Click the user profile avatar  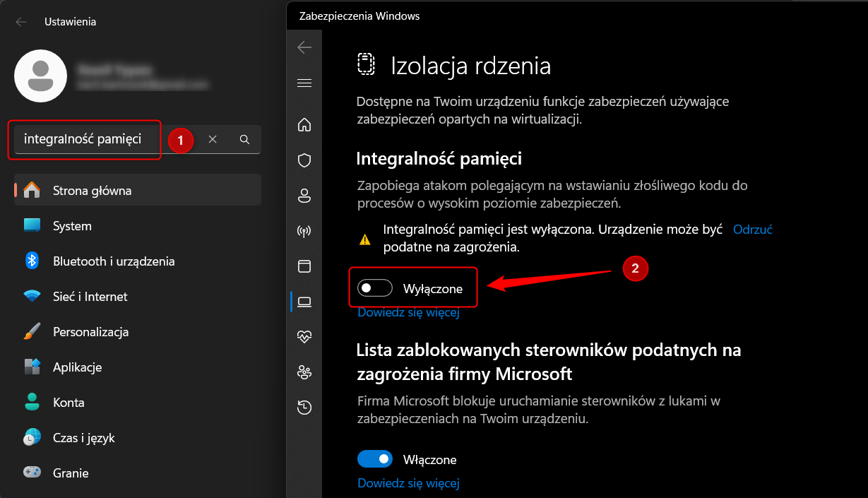41,76
